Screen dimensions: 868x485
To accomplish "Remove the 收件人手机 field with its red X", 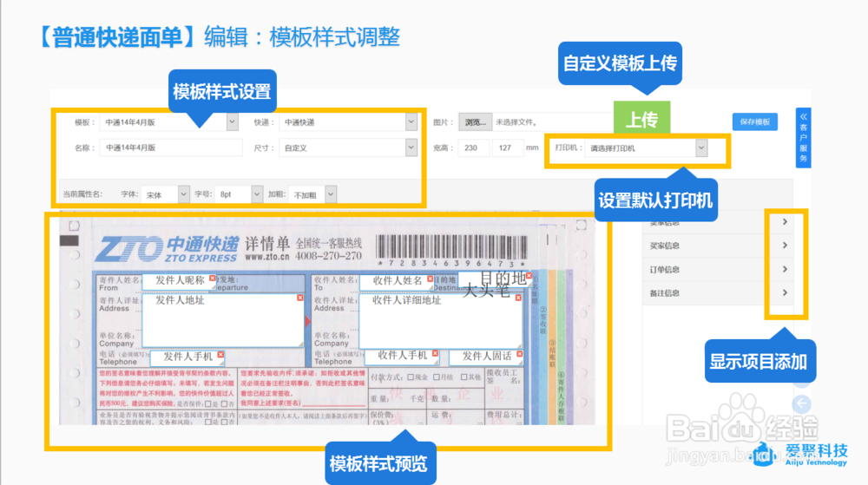I will point(435,353).
